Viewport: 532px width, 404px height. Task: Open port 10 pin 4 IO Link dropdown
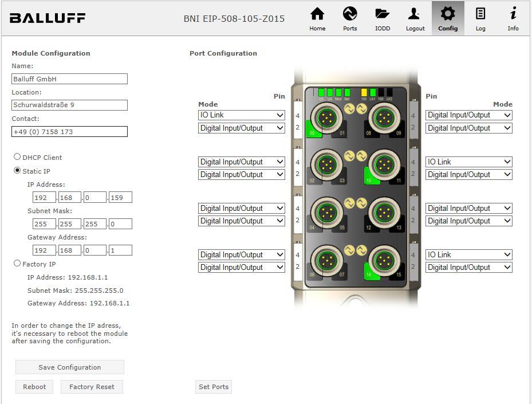coord(469,162)
